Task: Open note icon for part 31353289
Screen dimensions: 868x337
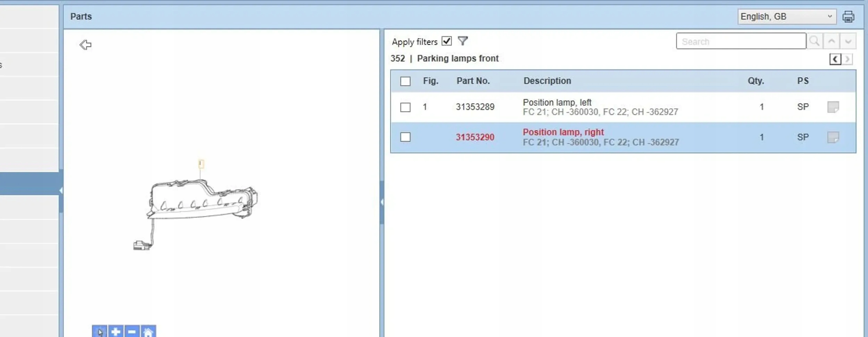Action: coord(833,107)
